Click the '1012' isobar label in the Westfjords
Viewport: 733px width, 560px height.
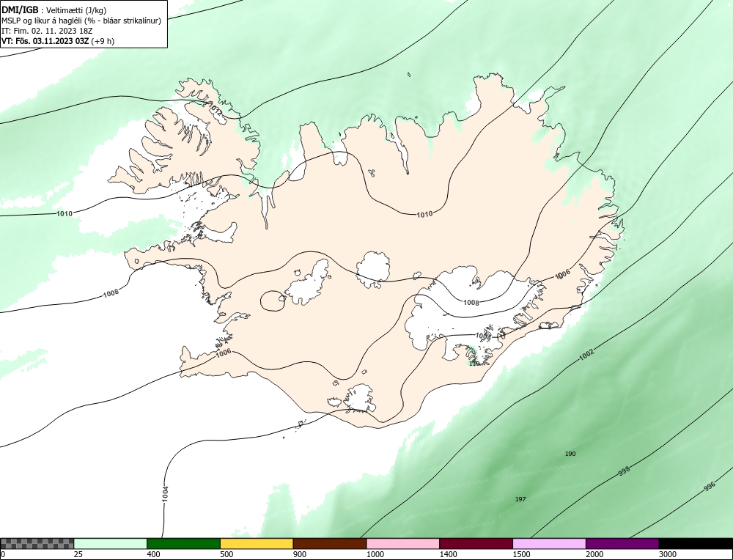coord(215,109)
